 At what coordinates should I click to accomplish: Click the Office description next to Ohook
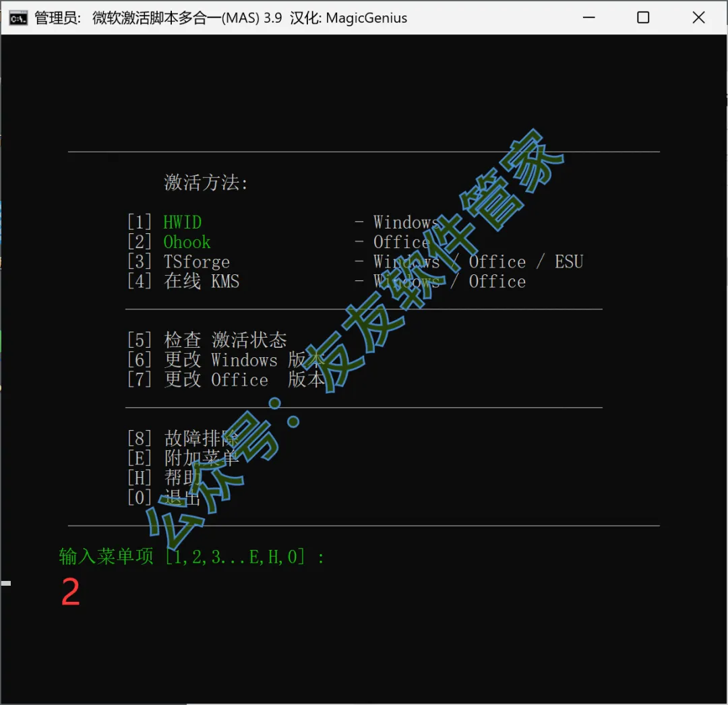(402, 242)
